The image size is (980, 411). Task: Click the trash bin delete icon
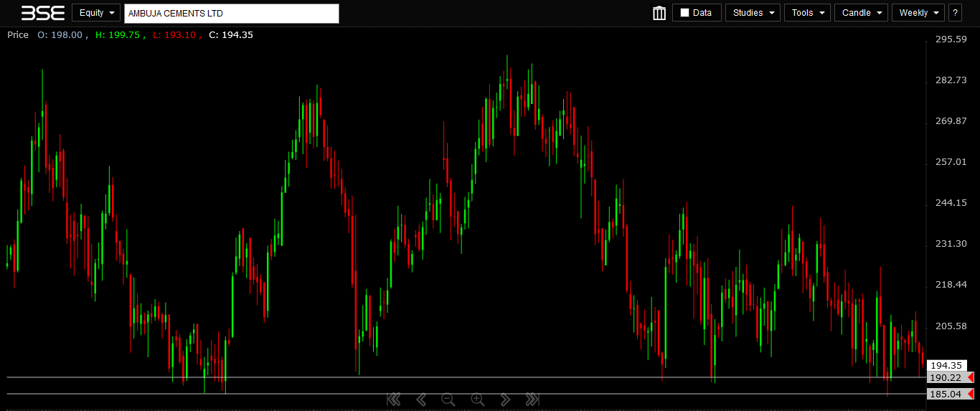coord(659,13)
